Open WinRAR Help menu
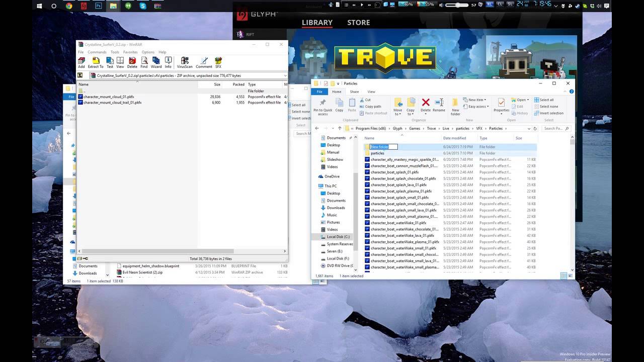The width and height of the screenshot is (644, 362). 162,52
